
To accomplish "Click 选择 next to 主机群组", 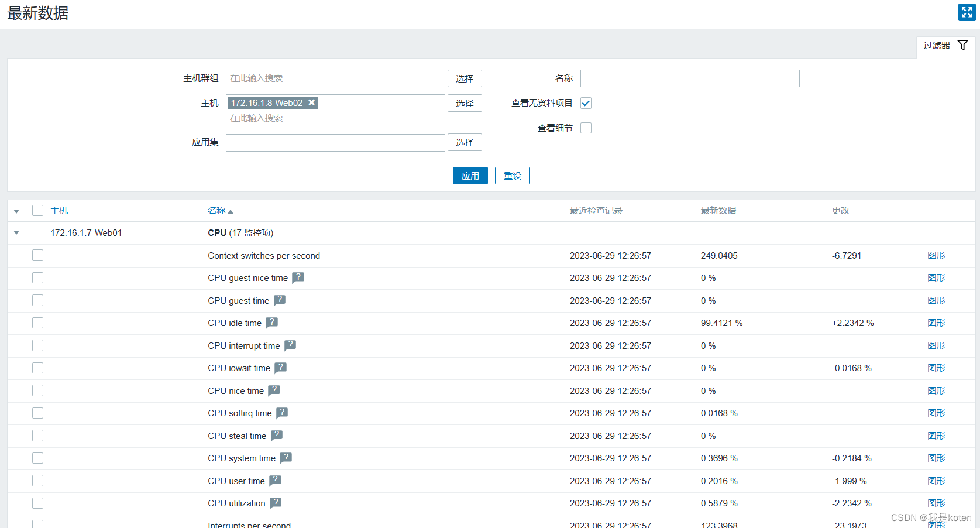I will click(465, 78).
